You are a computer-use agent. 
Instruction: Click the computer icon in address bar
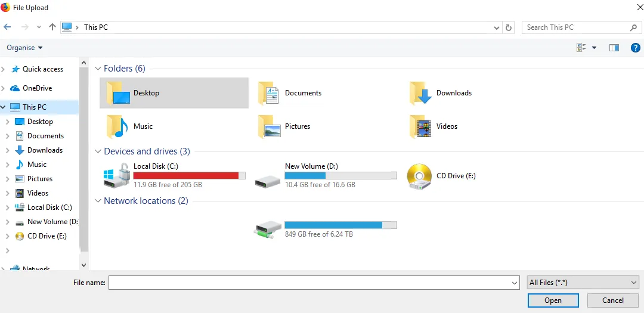pyautogui.click(x=67, y=27)
